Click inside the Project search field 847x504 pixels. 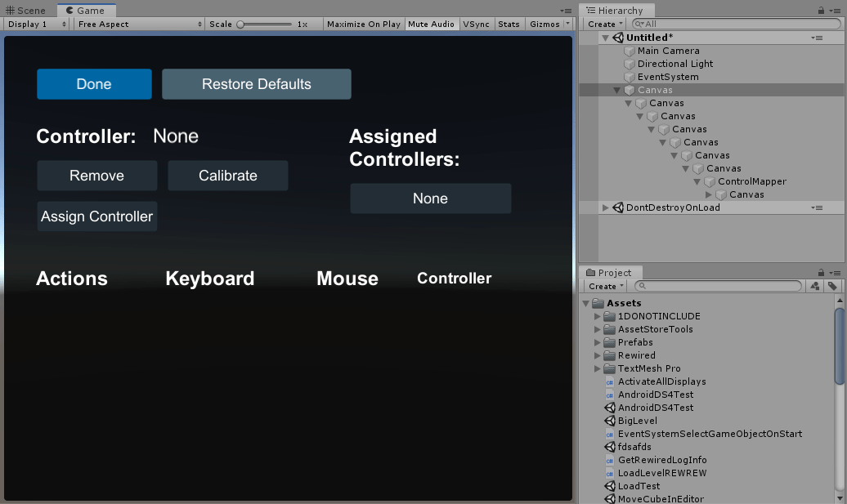tap(719, 286)
